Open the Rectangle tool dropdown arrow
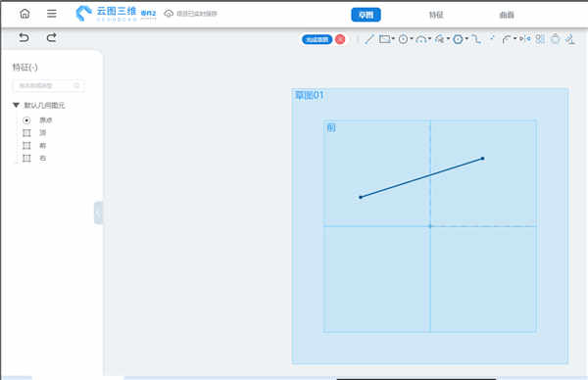The width and height of the screenshot is (588, 380). tap(393, 38)
